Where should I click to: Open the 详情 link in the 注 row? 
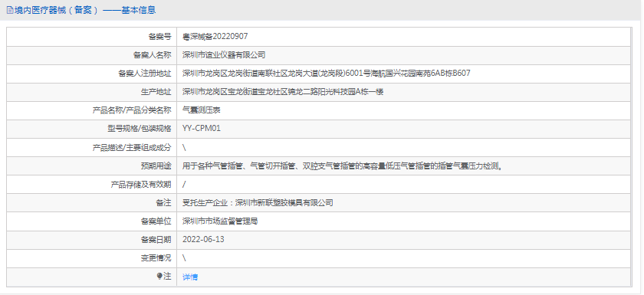[190, 277]
